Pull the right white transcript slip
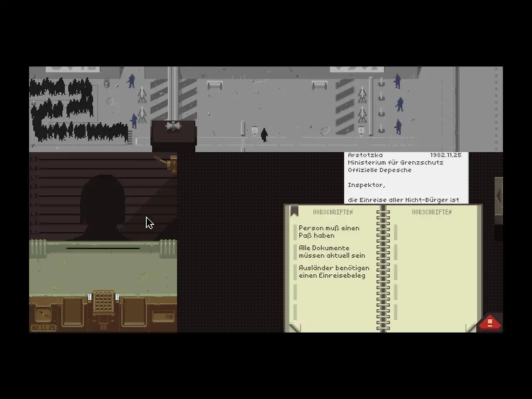This screenshot has width=532, height=399. click(117, 297)
